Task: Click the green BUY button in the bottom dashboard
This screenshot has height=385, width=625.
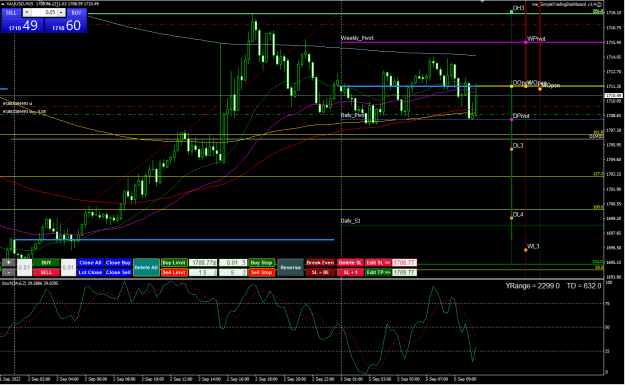Action: (46, 263)
